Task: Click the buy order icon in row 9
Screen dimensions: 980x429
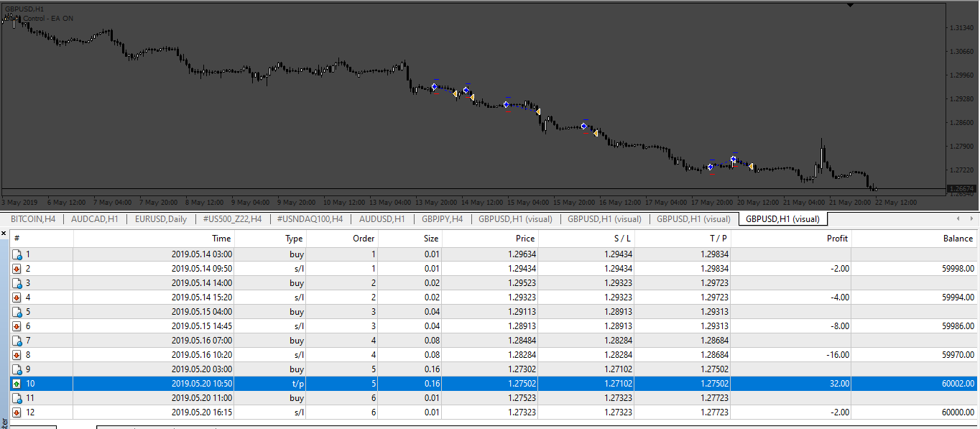Action: (17, 369)
